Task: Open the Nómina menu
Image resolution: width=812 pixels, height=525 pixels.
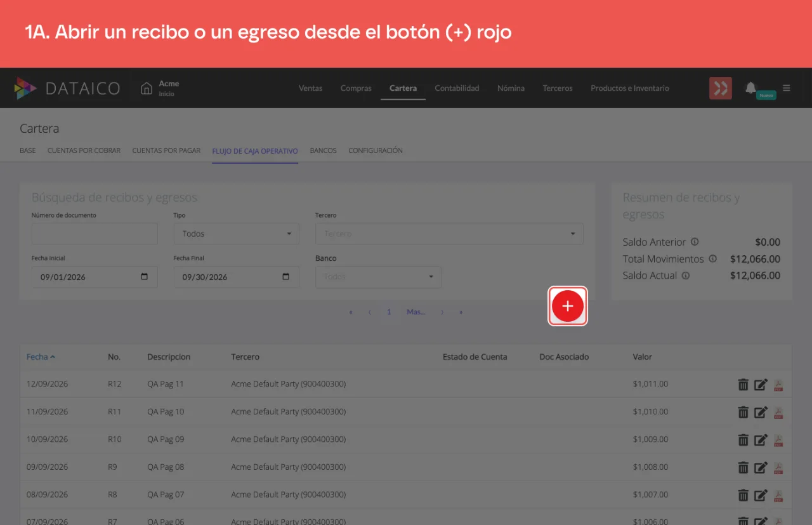Action: click(511, 88)
